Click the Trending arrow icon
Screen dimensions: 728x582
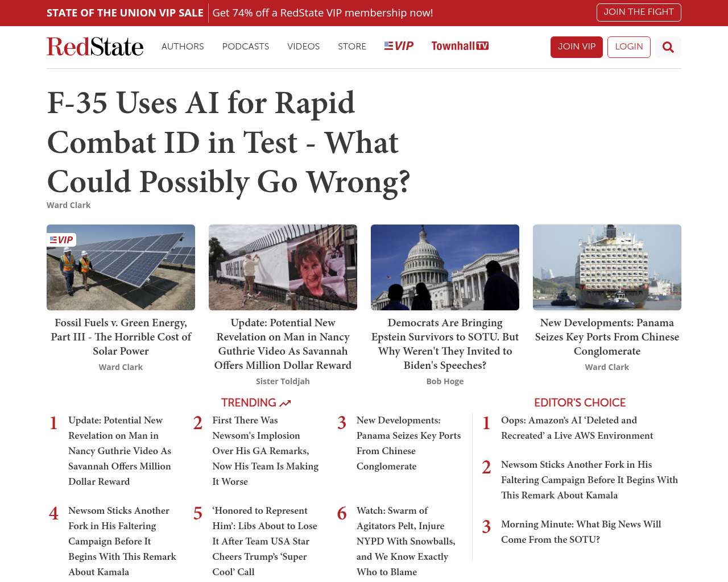pyautogui.click(x=286, y=403)
